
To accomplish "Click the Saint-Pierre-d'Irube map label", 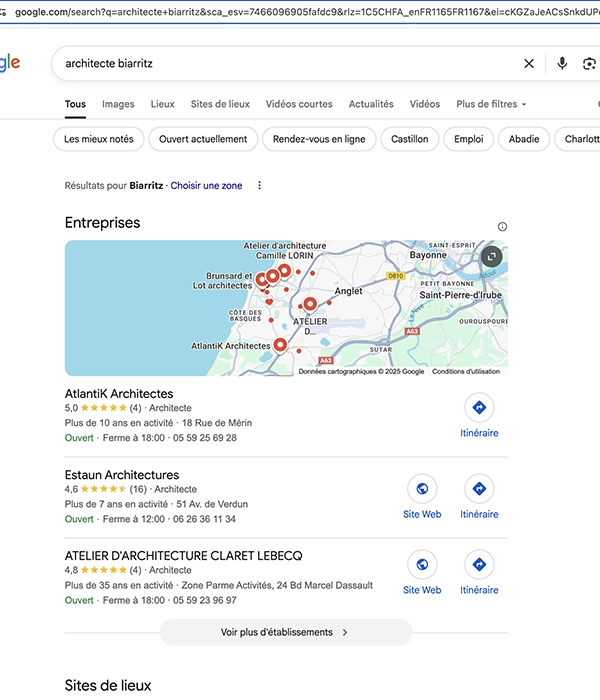I will click(x=460, y=295).
